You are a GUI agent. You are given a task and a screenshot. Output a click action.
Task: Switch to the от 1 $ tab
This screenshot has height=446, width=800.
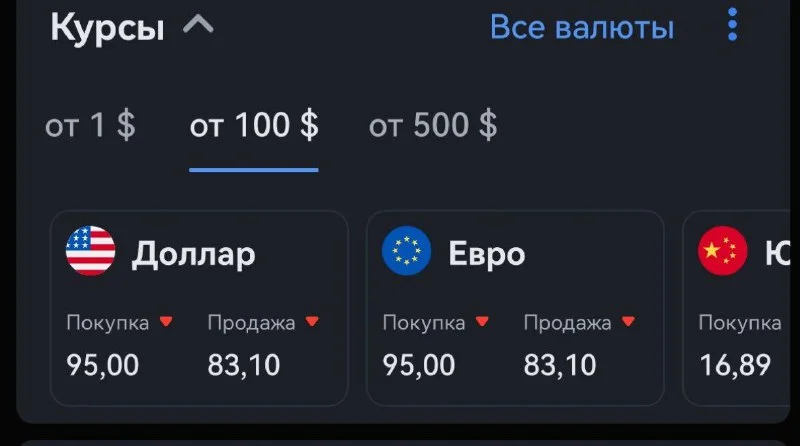click(x=90, y=126)
